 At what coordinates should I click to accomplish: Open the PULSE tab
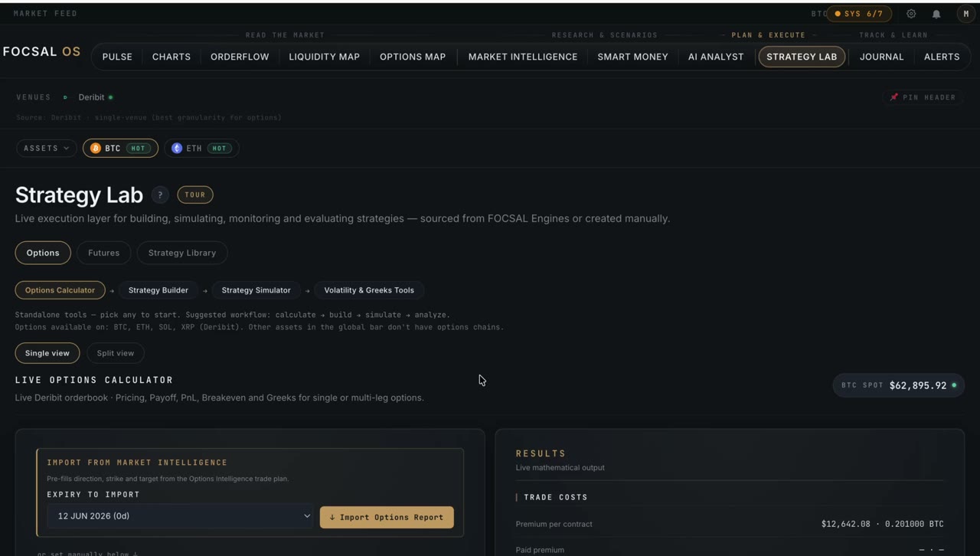(117, 57)
